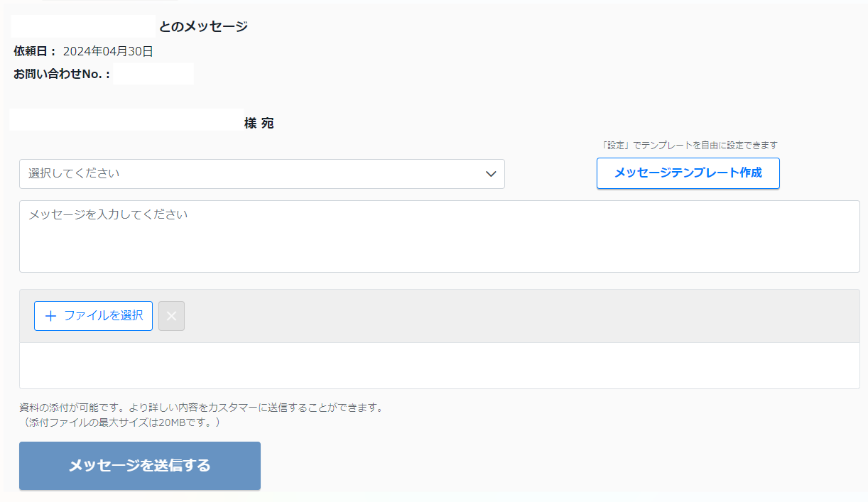Click メッセージテンプレート作成 button
This screenshot has height=502, width=868.
tap(688, 173)
